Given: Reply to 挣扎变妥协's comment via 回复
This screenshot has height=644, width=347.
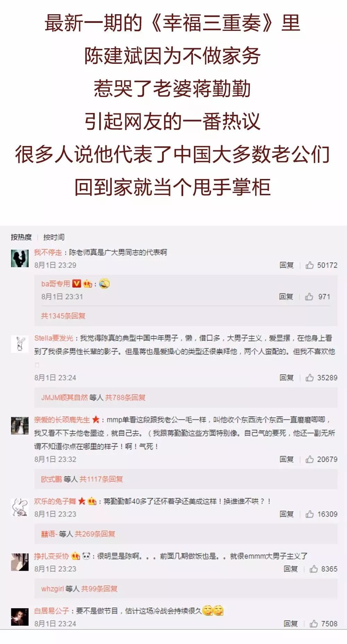Looking at the screenshot, I should 291,569.
